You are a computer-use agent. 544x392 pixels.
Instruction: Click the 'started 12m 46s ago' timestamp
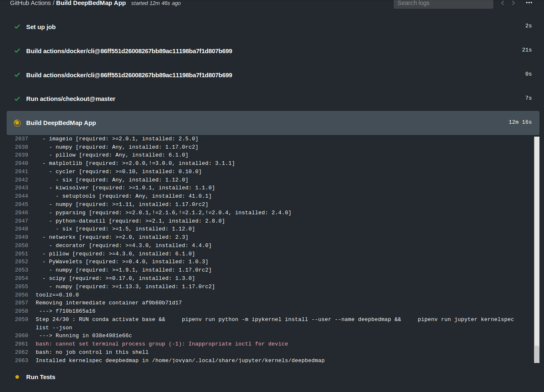pyautogui.click(x=156, y=3)
